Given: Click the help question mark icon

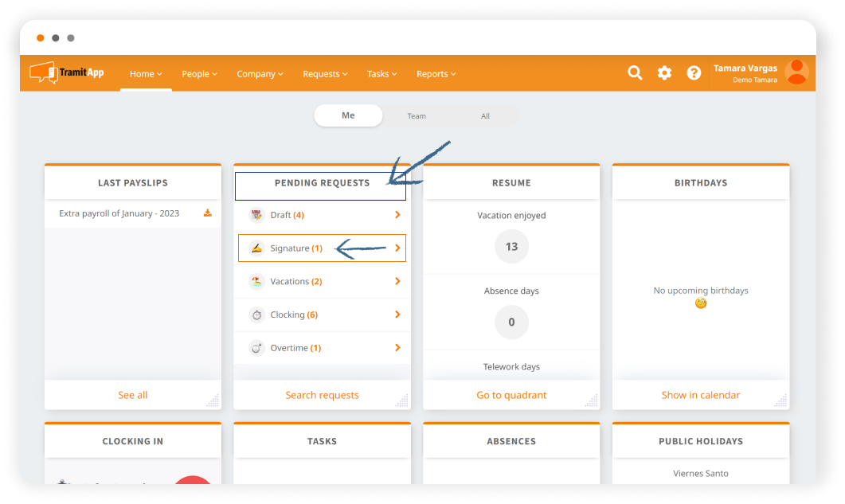Looking at the screenshot, I should (x=694, y=72).
